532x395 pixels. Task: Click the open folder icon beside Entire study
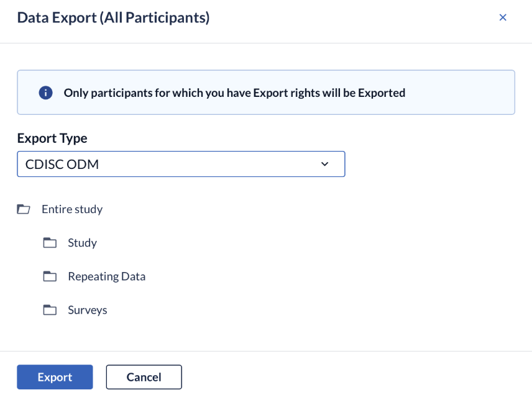[24, 209]
